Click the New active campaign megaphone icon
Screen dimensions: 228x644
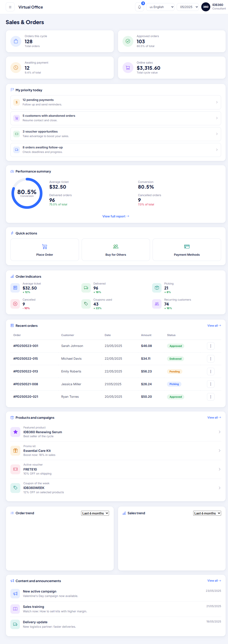15,593
